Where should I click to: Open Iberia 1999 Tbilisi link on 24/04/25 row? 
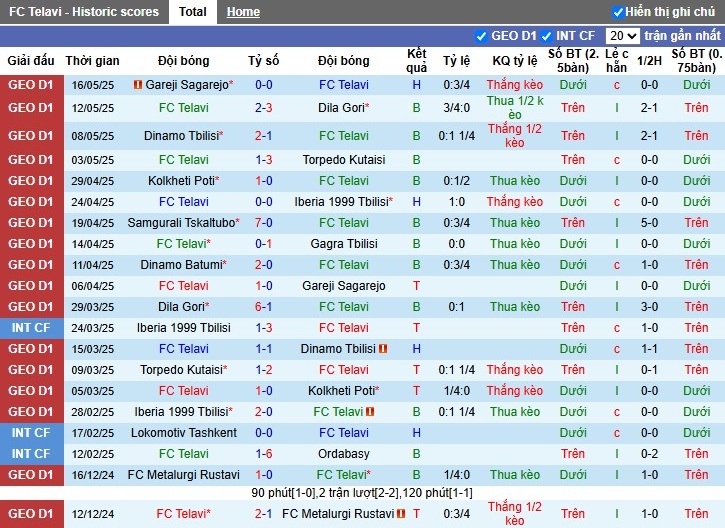click(x=341, y=202)
